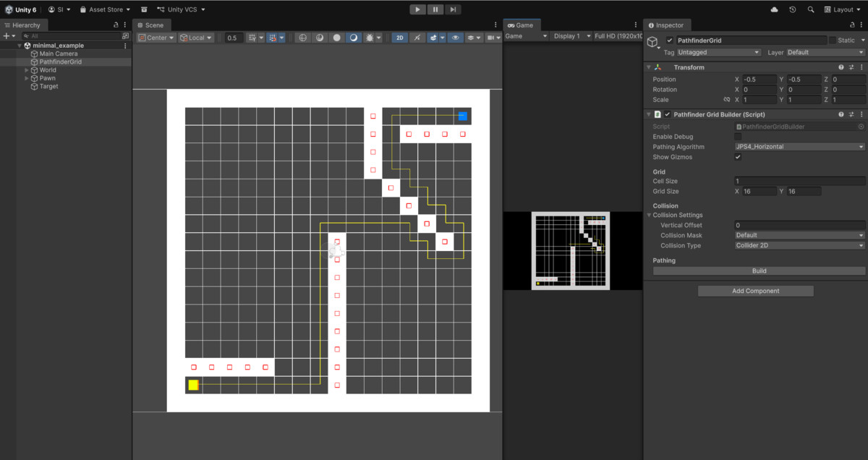Click the scene visibility eye icon

[455, 37]
